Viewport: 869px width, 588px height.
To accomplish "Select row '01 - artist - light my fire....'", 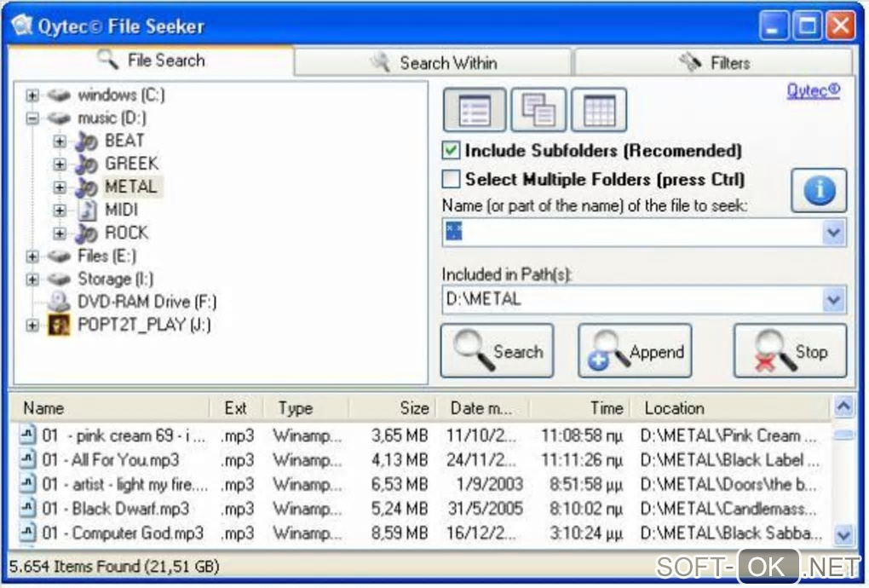I will pos(420,484).
